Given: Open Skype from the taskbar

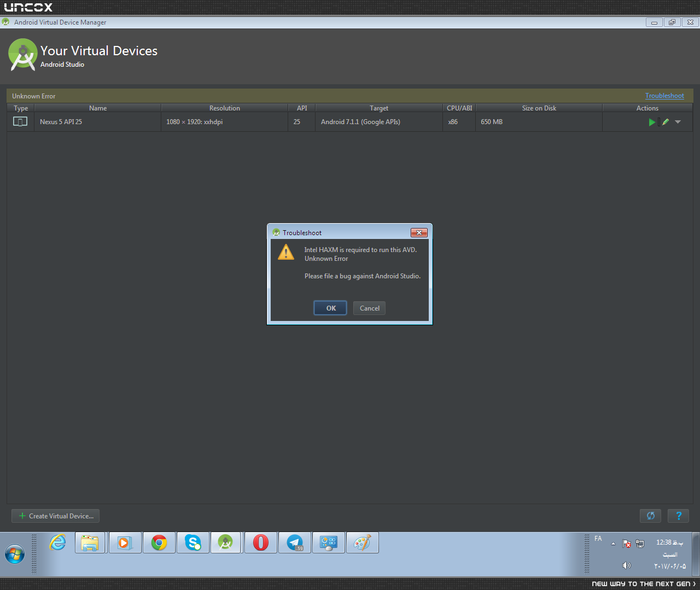Looking at the screenshot, I should tap(193, 543).
